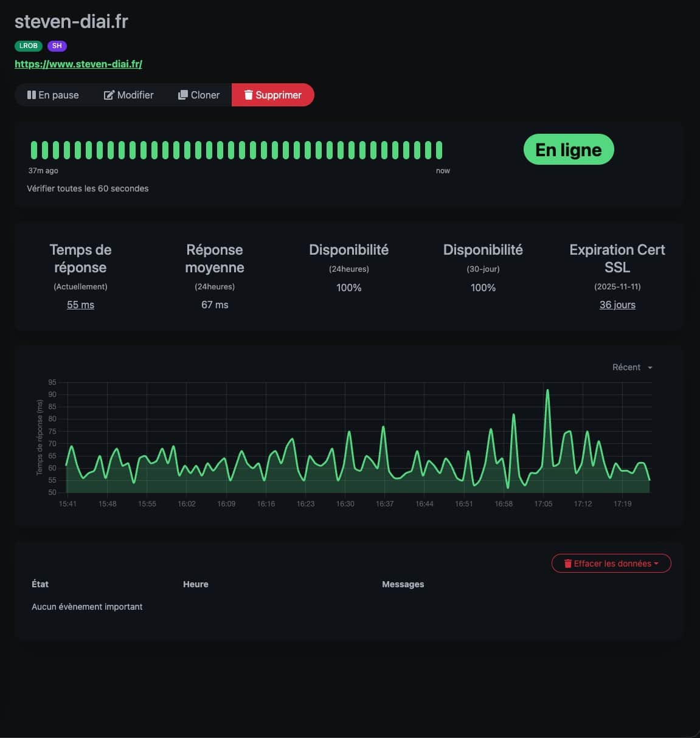700x738 pixels.
Task: Click the En ligne status badge
Action: (568, 150)
